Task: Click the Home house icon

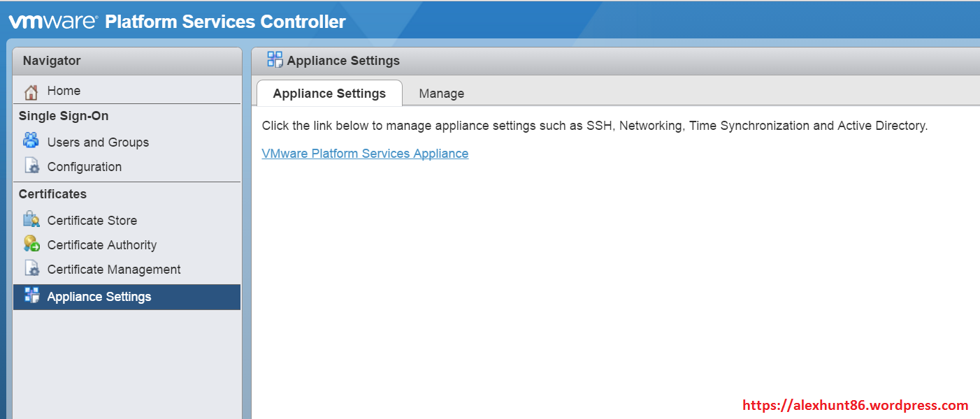Action: 31,91
